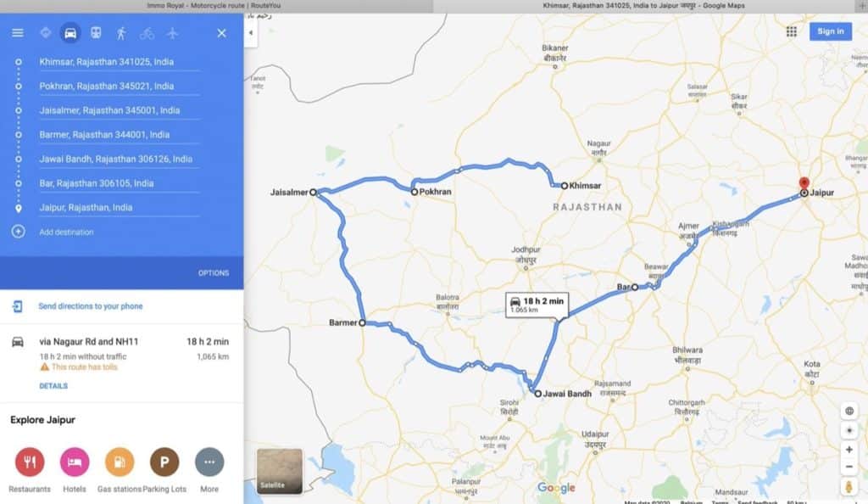Click the Gas stations explore icon

[120, 462]
